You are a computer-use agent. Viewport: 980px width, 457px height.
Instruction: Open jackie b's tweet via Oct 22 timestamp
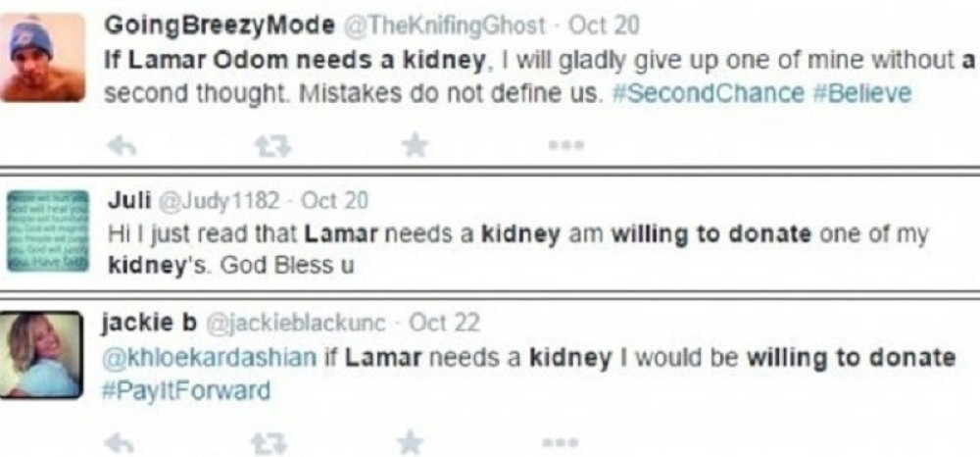coord(444,322)
